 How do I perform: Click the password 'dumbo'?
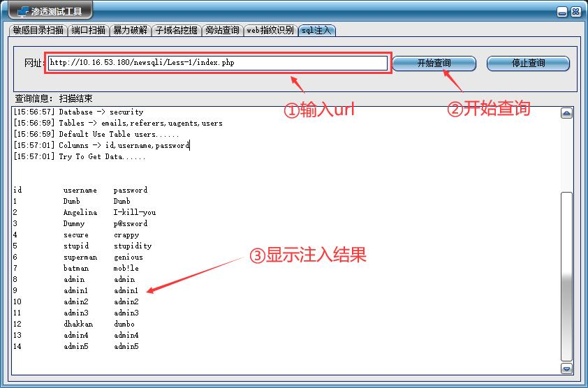click(x=124, y=324)
